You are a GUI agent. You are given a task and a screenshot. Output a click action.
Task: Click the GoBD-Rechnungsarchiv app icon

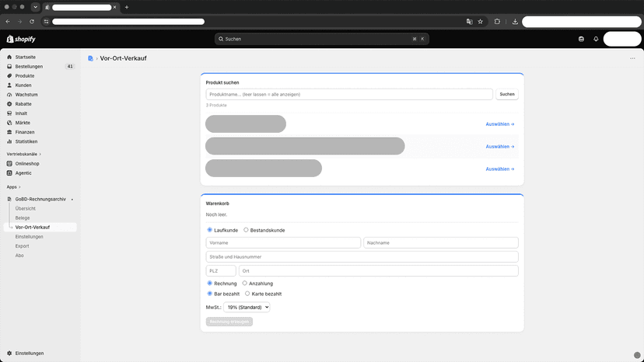[x=9, y=199]
